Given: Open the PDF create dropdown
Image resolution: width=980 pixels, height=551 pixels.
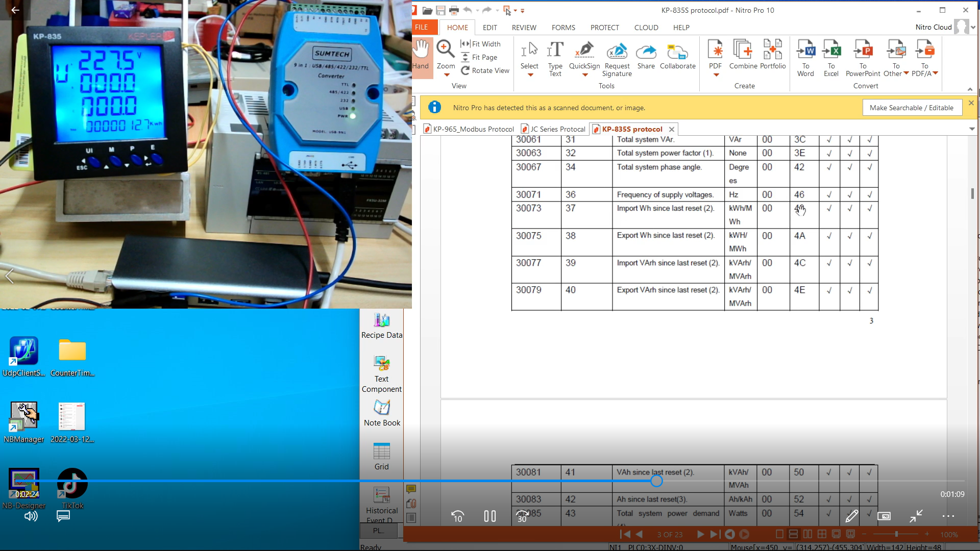Looking at the screenshot, I should tap(716, 75).
